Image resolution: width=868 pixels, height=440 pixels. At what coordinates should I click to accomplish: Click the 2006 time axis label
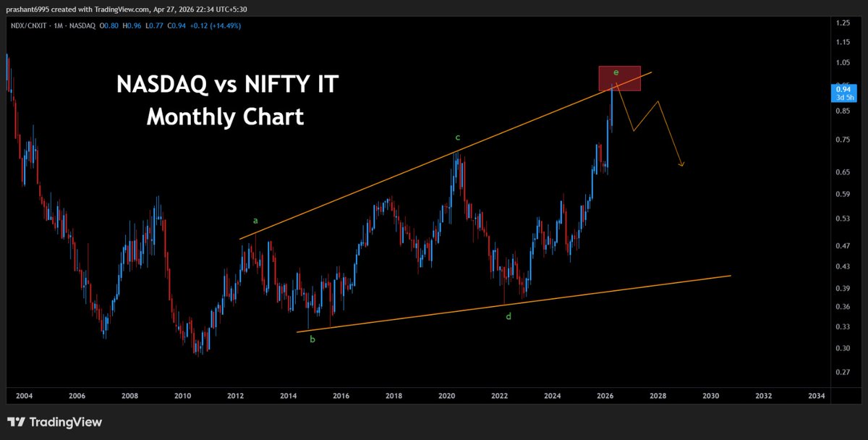pos(77,396)
